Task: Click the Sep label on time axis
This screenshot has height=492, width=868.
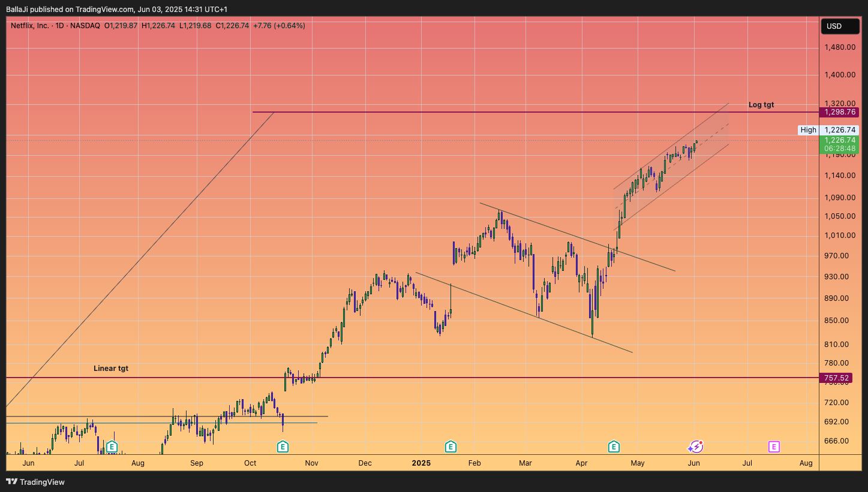Action: pos(197,463)
